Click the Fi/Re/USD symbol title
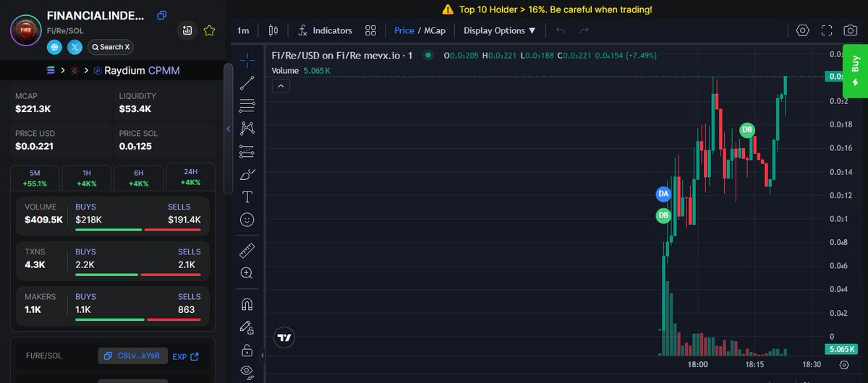This screenshot has width=868, height=383. 341,56
